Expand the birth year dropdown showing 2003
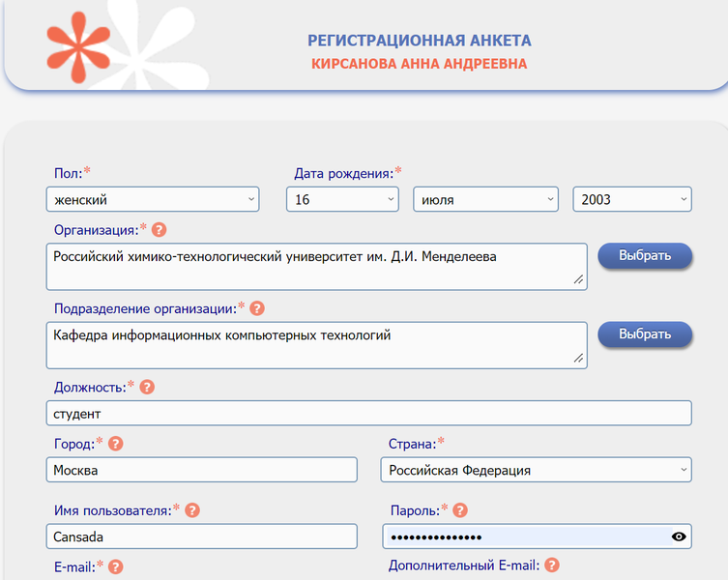The width and height of the screenshot is (728, 580). pos(632,199)
